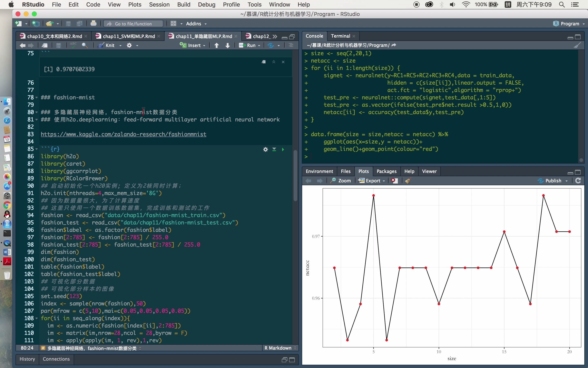Open the Session menu
Image resolution: width=588 pixels, height=368 pixels.
[x=159, y=4]
